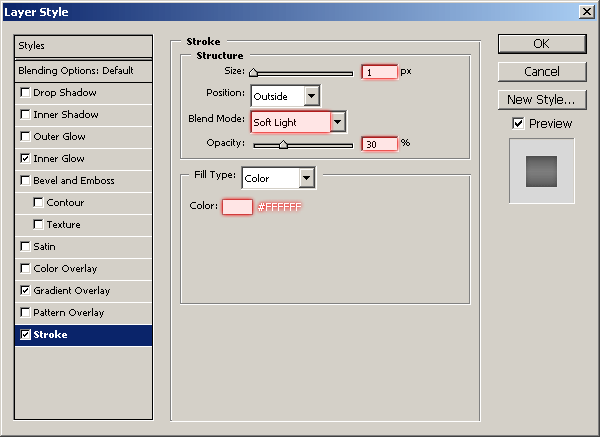This screenshot has height=437, width=600.
Task: Open the Inner Shadow settings label
Action: (x=66, y=114)
